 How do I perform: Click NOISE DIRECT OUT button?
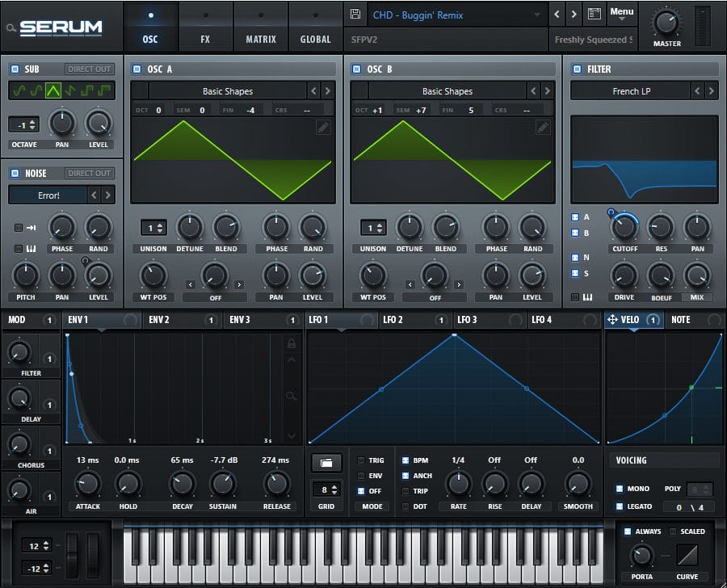tap(90, 173)
